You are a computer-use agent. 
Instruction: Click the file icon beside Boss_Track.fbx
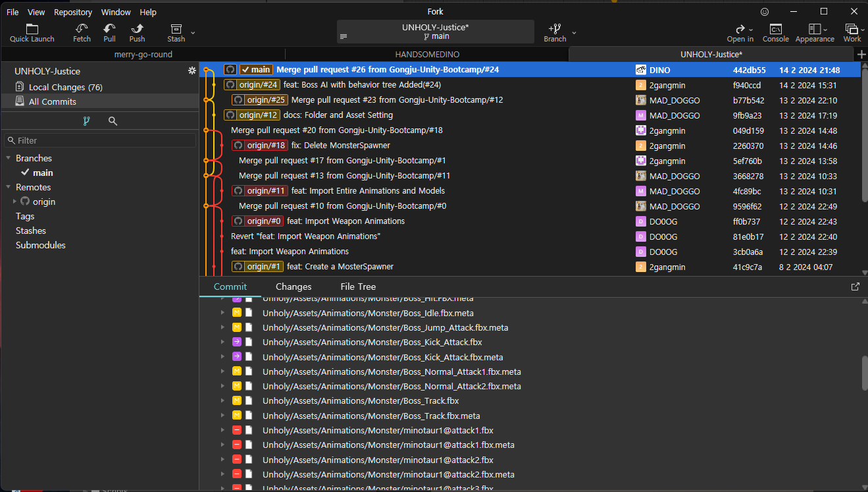pyautogui.click(x=249, y=400)
